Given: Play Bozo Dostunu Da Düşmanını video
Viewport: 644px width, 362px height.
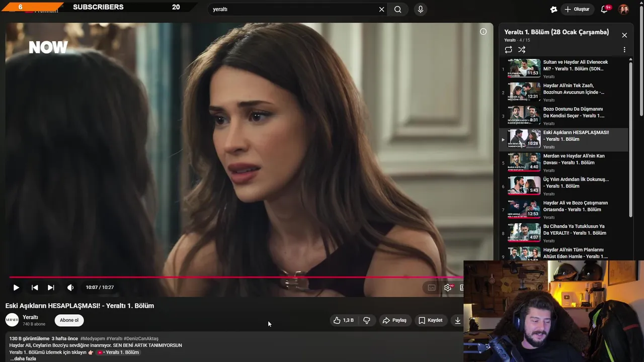Looking at the screenshot, I should tap(564, 116).
